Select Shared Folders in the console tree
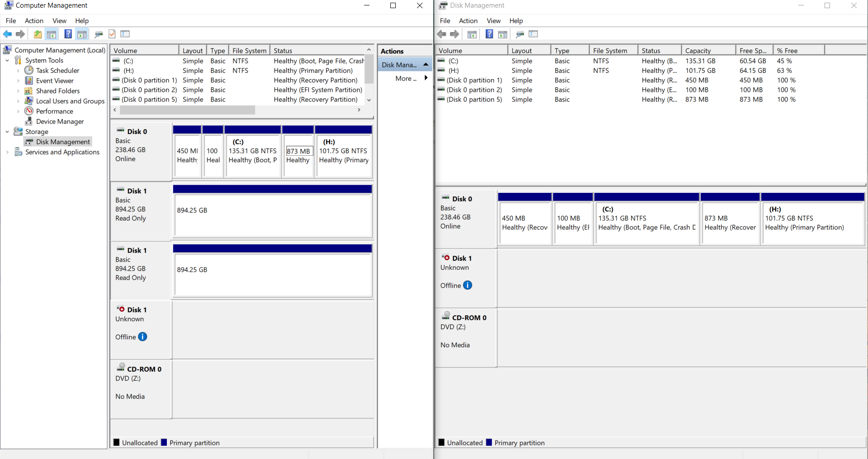This screenshot has height=459, width=868. coord(58,91)
